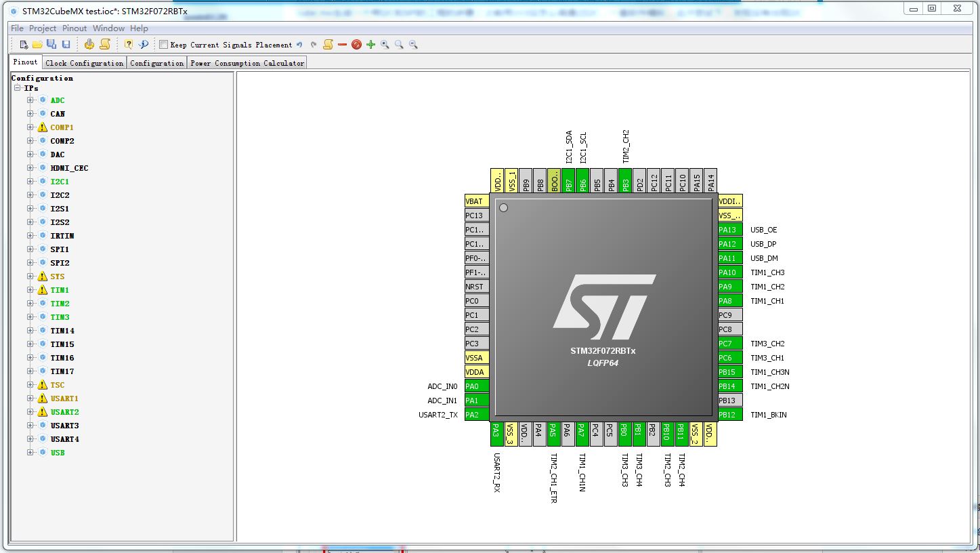Expand all IPs with the green plus icon
The height and width of the screenshot is (553, 980).
click(370, 45)
